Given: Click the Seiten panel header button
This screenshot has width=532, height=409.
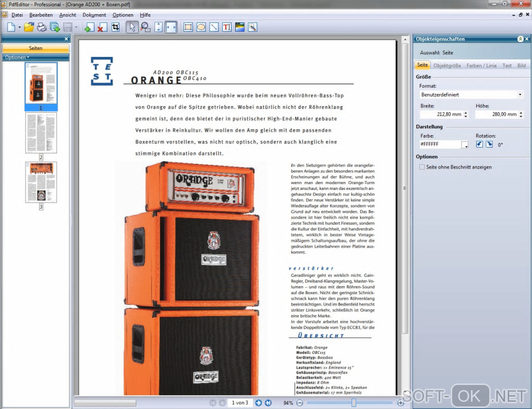Looking at the screenshot, I should [x=35, y=48].
